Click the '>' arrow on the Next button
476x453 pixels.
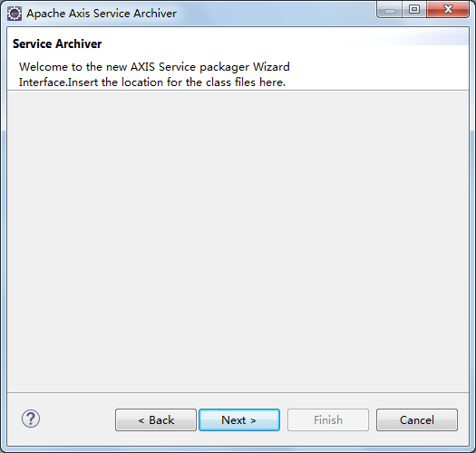coord(253,420)
